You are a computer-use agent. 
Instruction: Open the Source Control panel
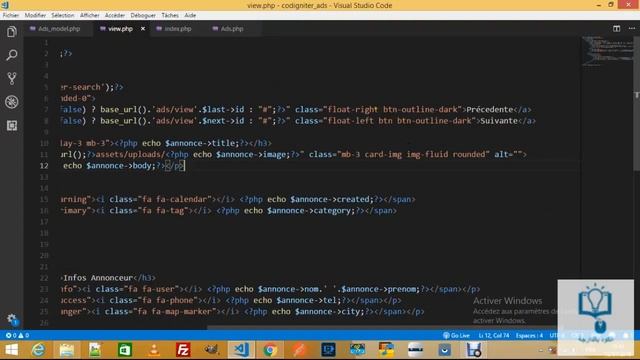click(11, 78)
